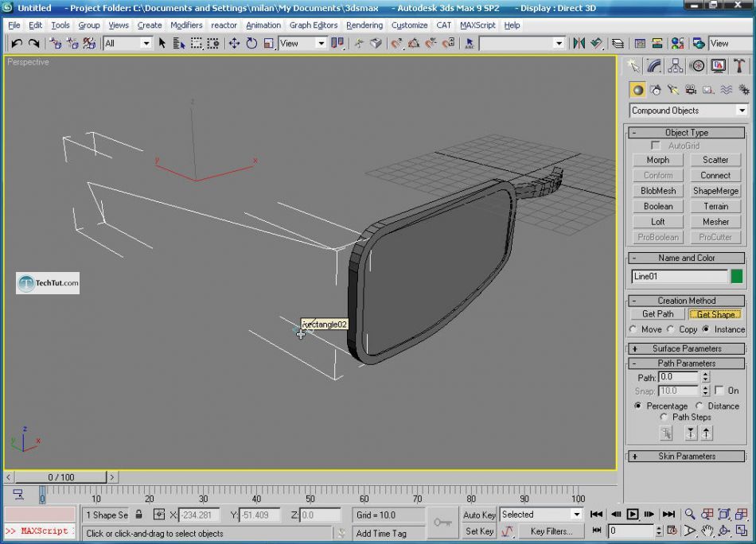Click the ShapeMerge button
The height and width of the screenshot is (544, 756).
(715, 190)
